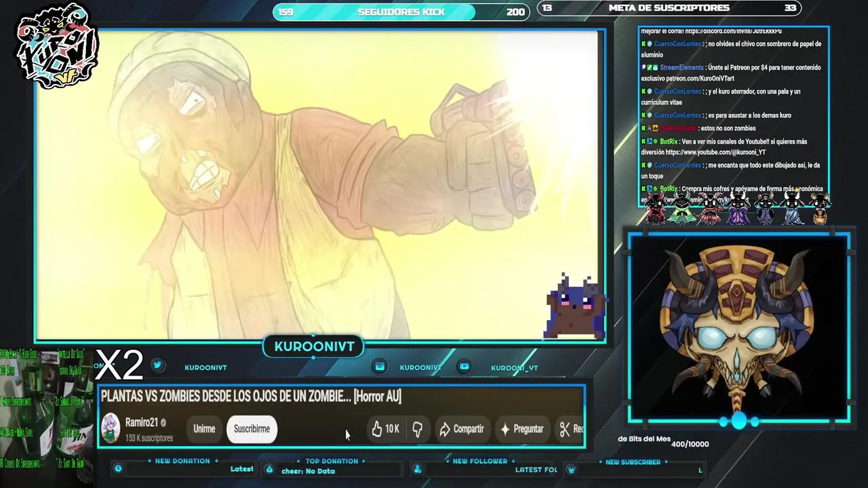Click the money bag icon under TOP DONATION
Viewport: 868px width, 488px height.
point(269,469)
